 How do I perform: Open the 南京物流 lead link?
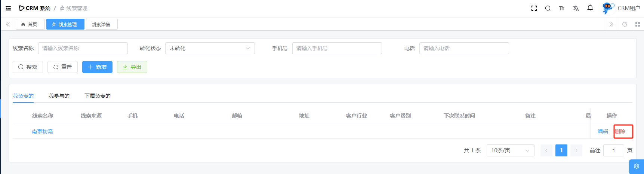[42, 131]
